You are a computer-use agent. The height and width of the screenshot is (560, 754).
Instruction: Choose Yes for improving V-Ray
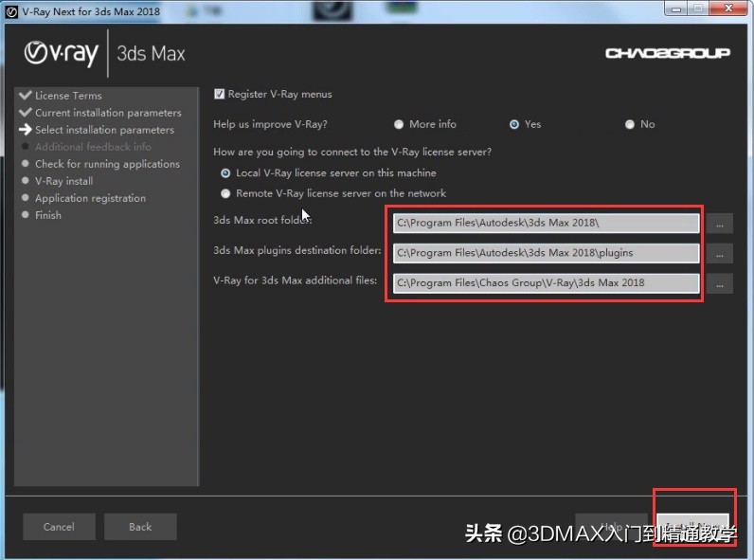[514, 125]
